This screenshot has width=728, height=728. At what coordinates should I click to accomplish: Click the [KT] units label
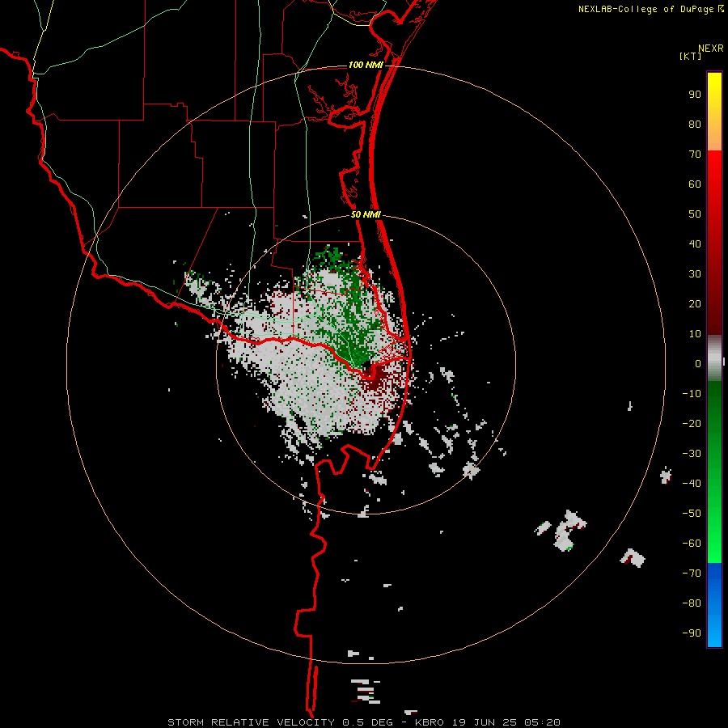coord(691,56)
